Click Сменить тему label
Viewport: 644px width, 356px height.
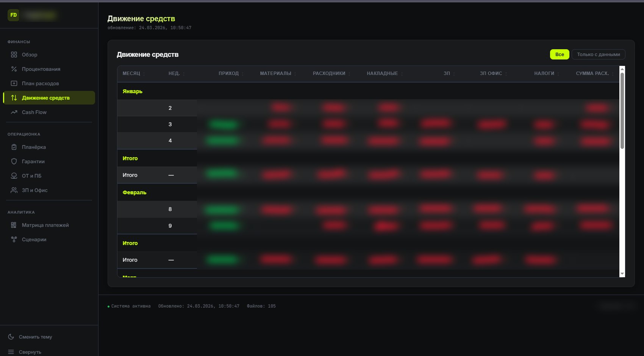36,337
